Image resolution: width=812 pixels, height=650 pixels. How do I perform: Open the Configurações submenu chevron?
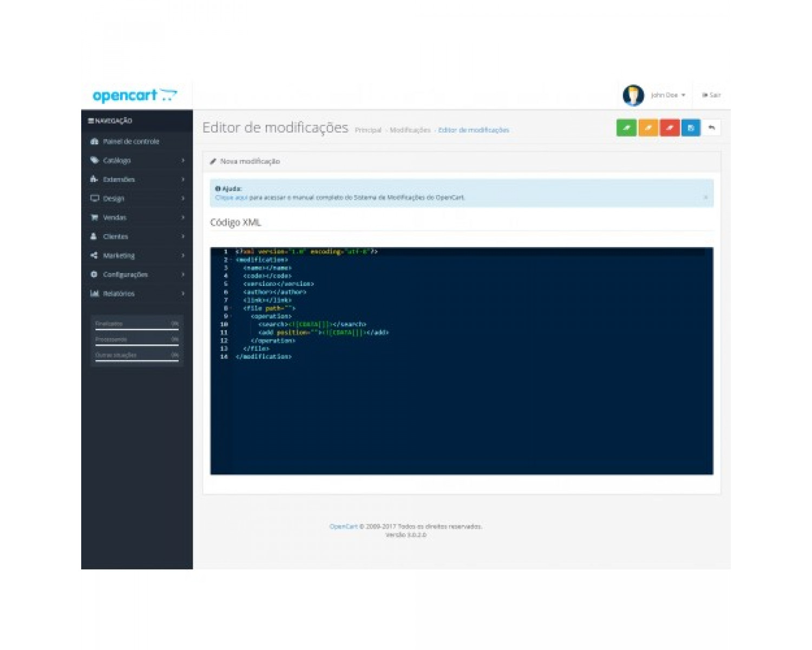(x=183, y=274)
